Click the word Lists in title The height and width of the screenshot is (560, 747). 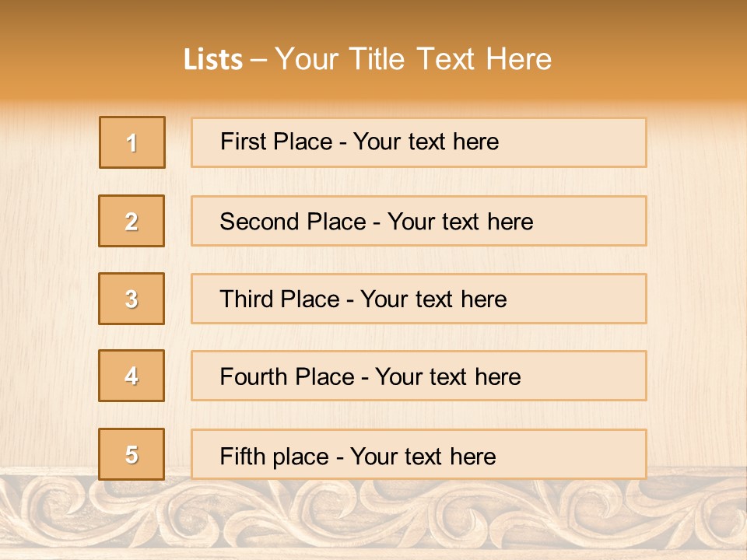tap(213, 60)
